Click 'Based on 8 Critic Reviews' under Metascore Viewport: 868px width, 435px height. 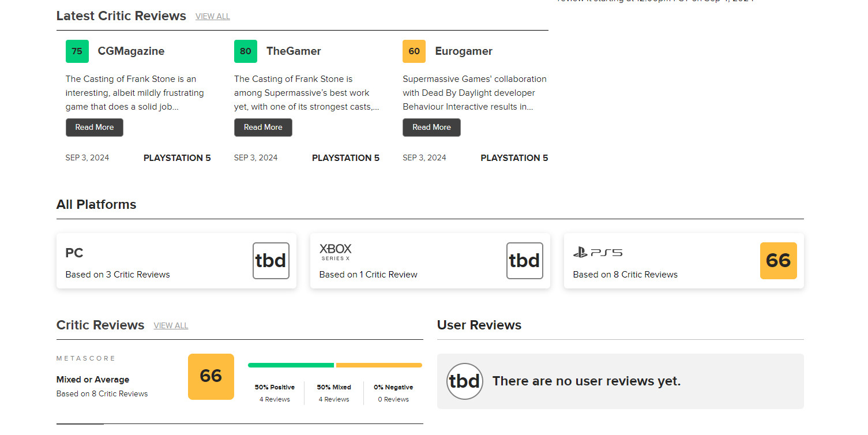click(102, 394)
